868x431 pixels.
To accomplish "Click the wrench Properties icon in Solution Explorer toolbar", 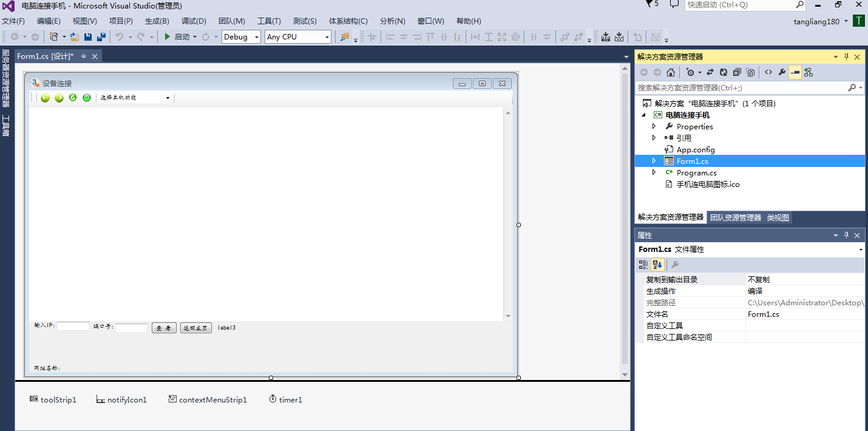I will click(782, 72).
